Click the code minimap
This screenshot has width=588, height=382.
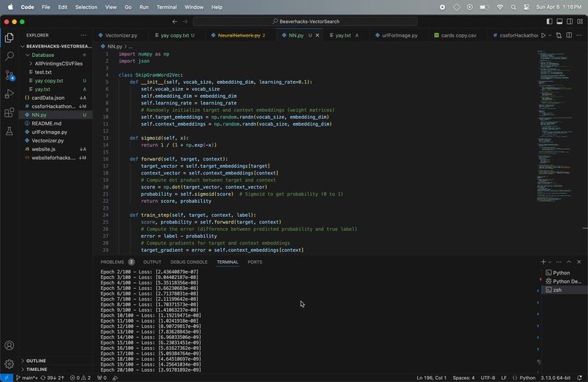(x=555, y=126)
